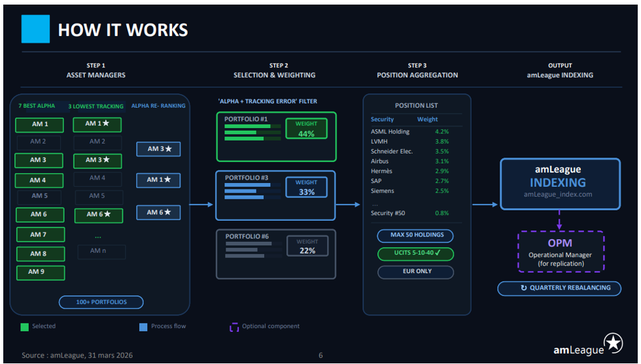Click the STEP 3 Position Aggregation heading

point(417,71)
